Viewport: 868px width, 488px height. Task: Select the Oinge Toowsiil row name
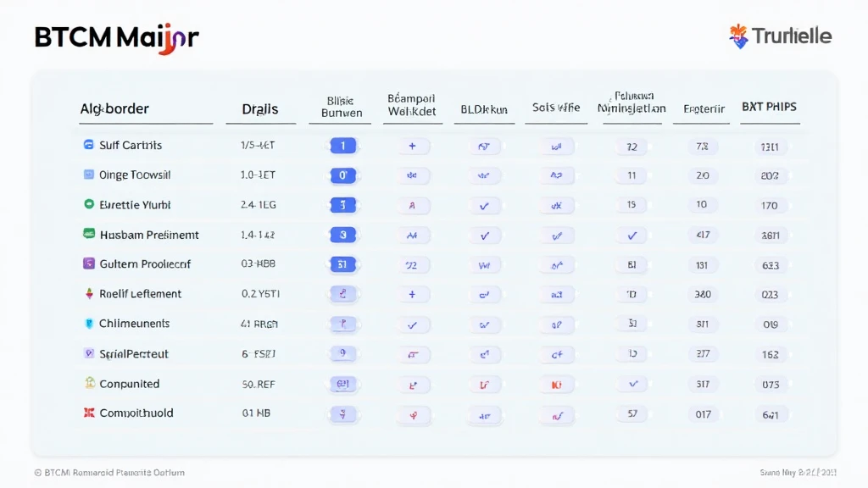135,175
